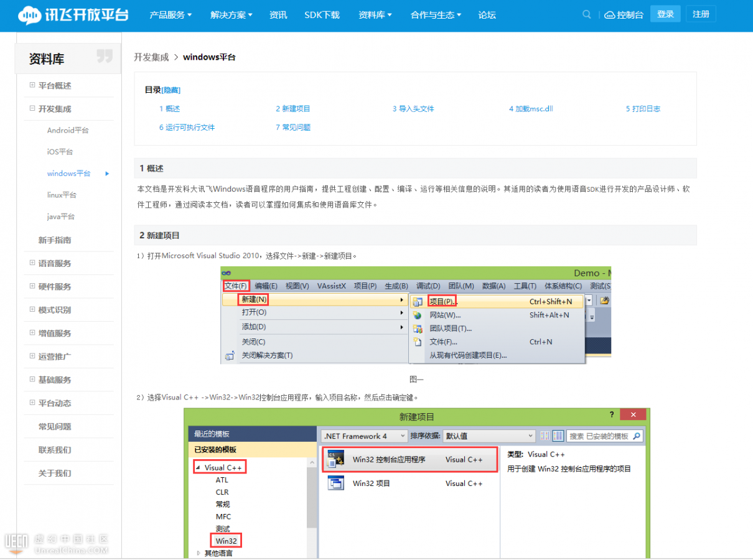This screenshot has width=753, height=560.
Task: Click the 开发集成 breadcrumb link
Action: point(151,57)
